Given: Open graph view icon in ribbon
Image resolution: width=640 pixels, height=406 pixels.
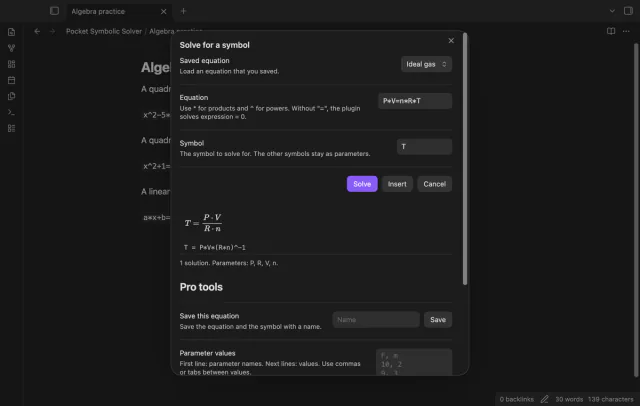Looking at the screenshot, I should 11,48.
